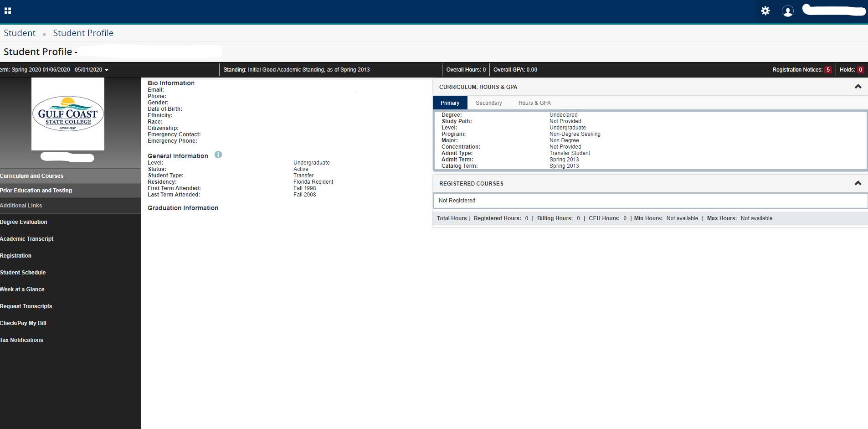Viewport: 868px width, 429px height.
Task: Open Degree Evaluation from the sidebar
Action: pyautogui.click(x=23, y=222)
